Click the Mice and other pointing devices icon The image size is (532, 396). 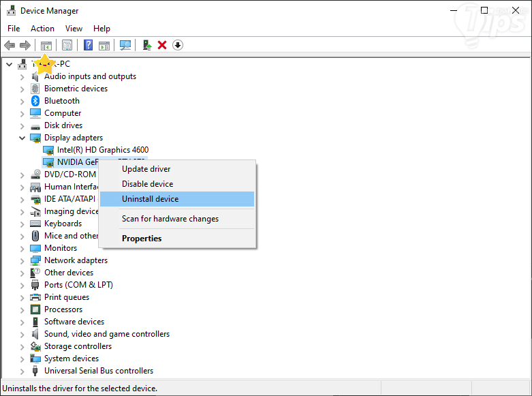click(35, 236)
